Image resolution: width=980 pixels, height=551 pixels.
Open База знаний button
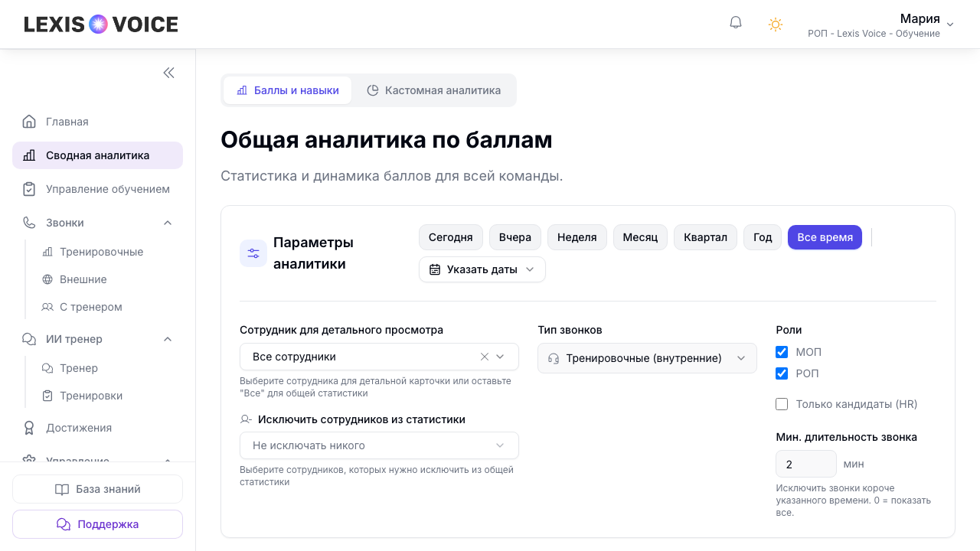[97, 489]
